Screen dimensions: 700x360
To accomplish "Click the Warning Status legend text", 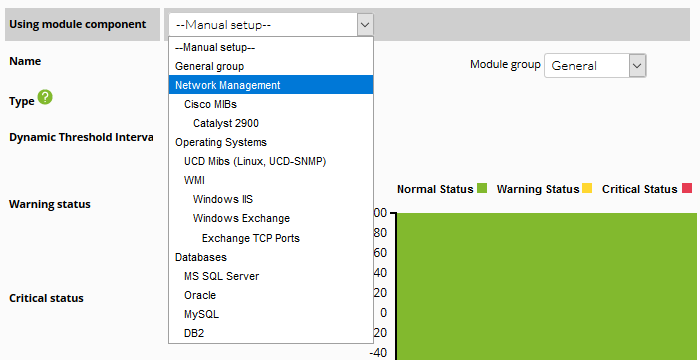I will click(538, 189).
